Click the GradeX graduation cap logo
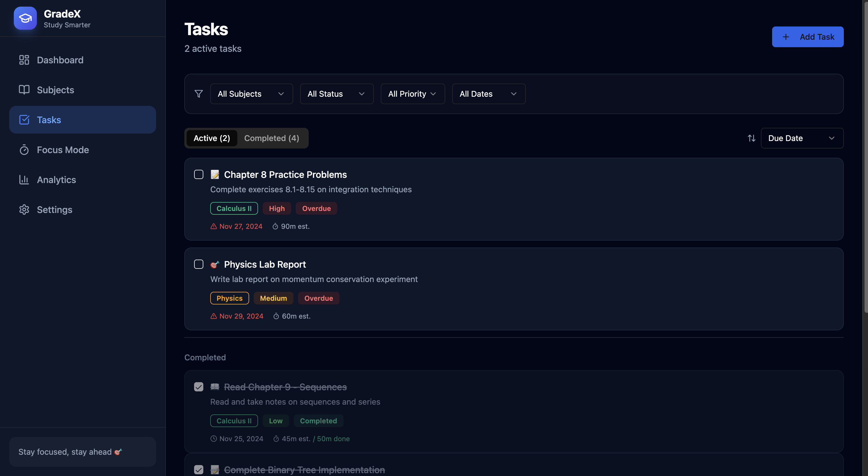Viewport: 868px width, 476px height. pyautogui.click(x=25, y=18)
